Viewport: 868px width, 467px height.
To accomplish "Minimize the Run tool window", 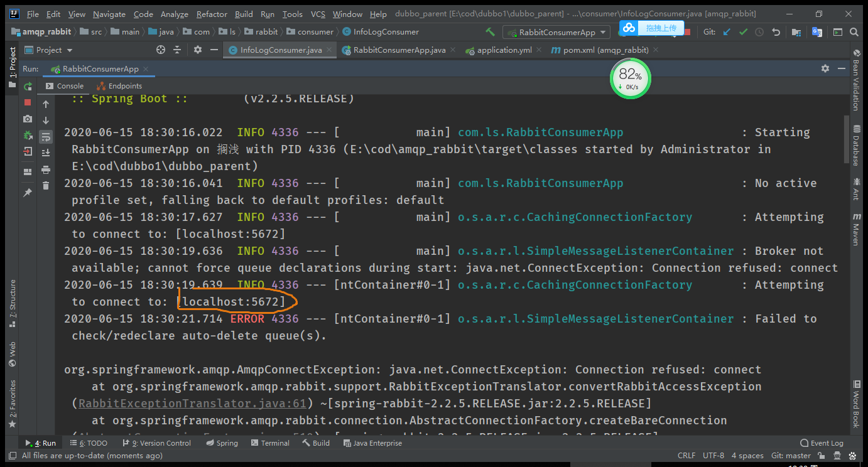I will point(842,68).
